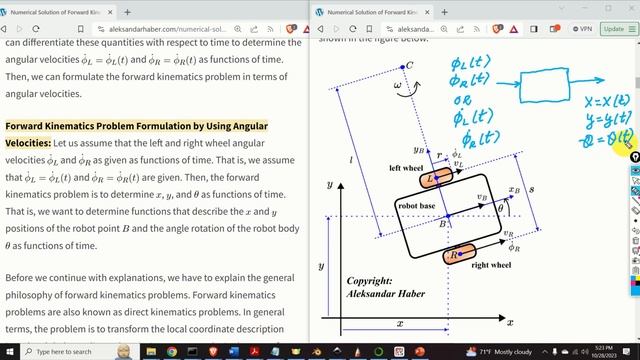
Task: Click the highlighted 'Forward Kinematics Problem Formulation' heading
Action: tap(136, 134)
